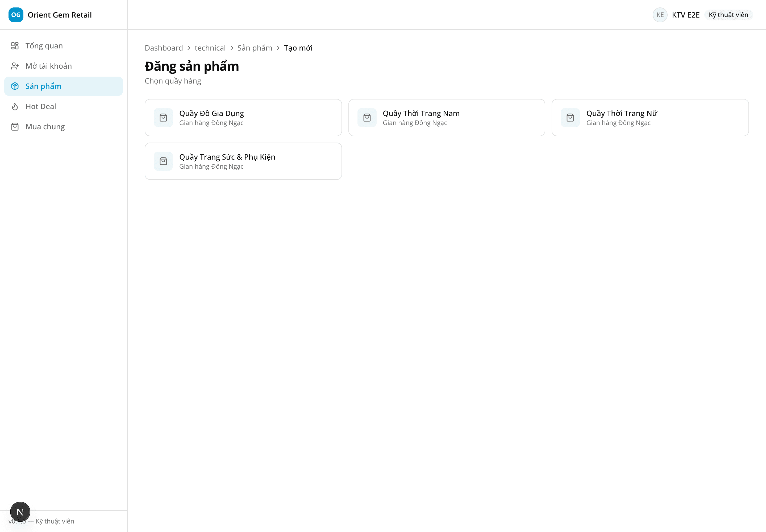Click the bag icon on Quầy Thời Trang Nữ
Viewport: 766px width, 532px height.
(x=570, y=118)
